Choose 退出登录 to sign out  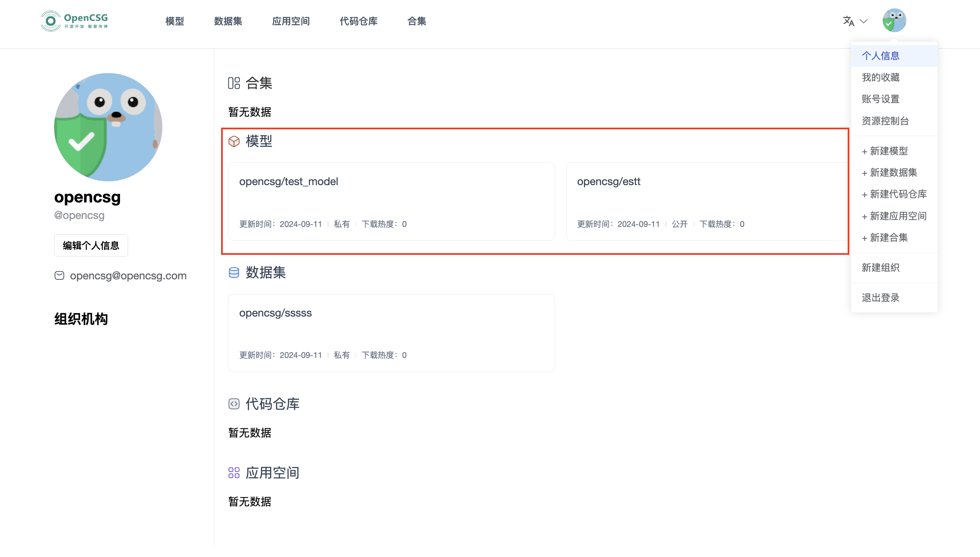tap(880, 297)
